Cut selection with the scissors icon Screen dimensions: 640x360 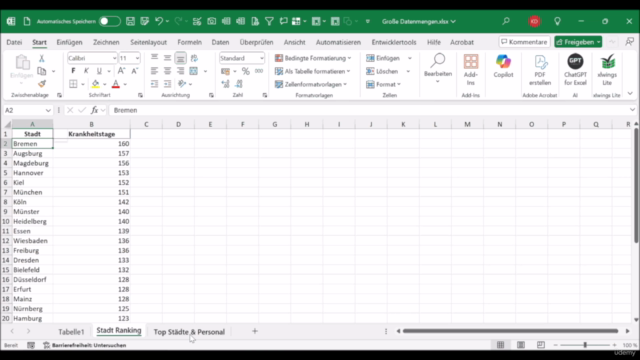(x=41, y=58)
